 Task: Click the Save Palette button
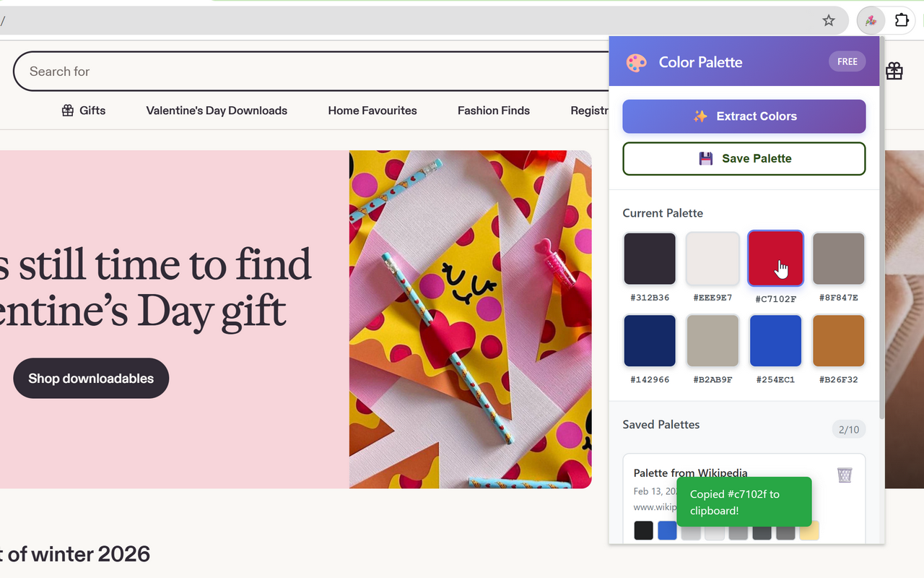pos(744,158)
